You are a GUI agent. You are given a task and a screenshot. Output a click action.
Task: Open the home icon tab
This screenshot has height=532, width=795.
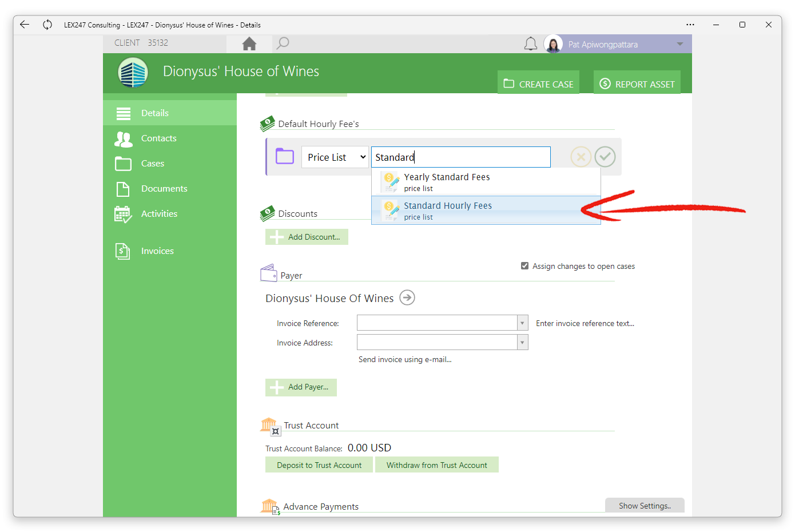coord(249,43)
